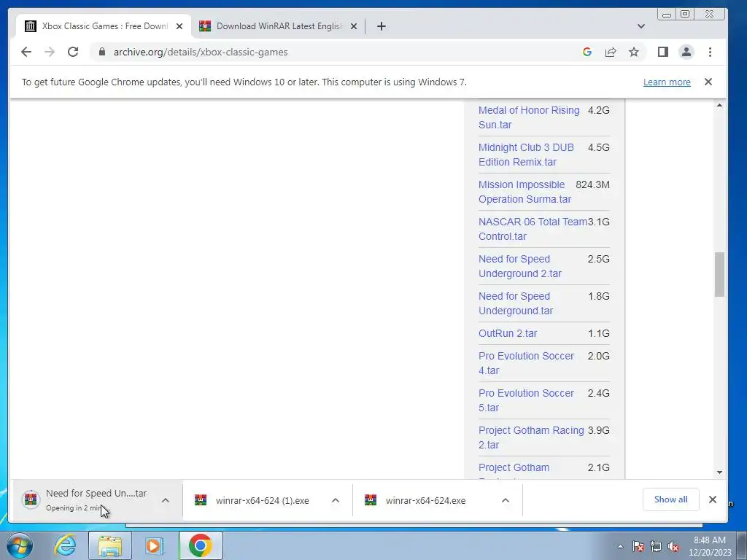
Task: Expand options for winrar-x64-624 (1).exe
Action: [336, 500]
